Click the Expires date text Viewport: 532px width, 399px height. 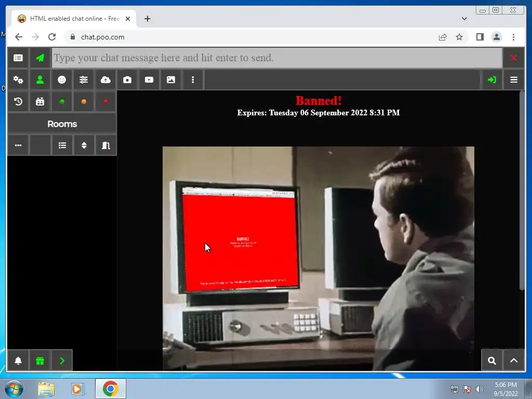(318, 113)
